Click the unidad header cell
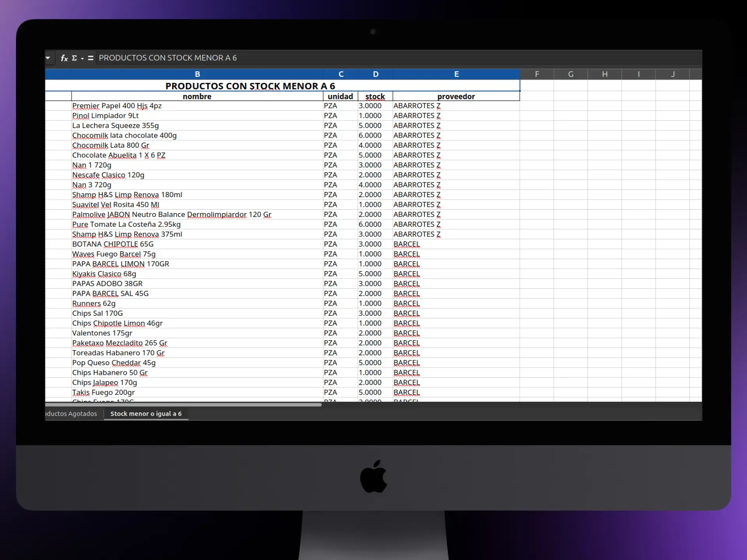Image resolution: width=747 pixels, height=560 pixels. tap(341, 96)
